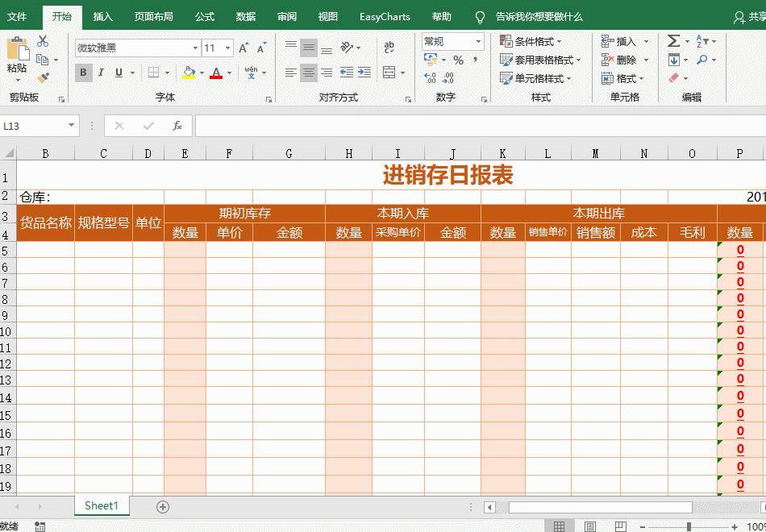
Task: Click the Increase Indent icon
Action: point(364,73)
